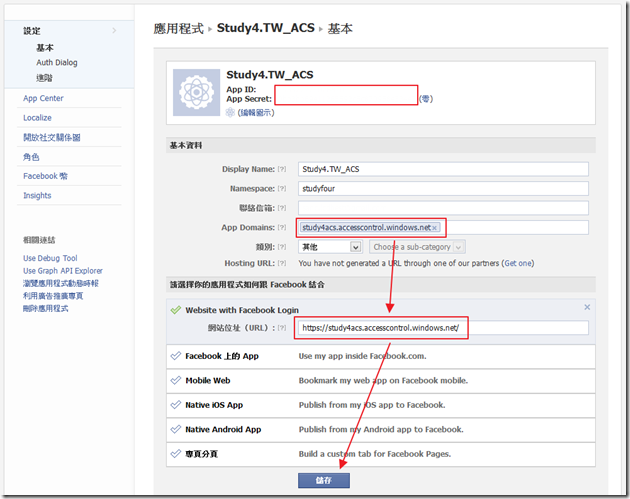Click the Native iOS App row label
Image resolution: width=630 pixels, height=499 pixels.
pyautogui.click(x=214, y=405)
